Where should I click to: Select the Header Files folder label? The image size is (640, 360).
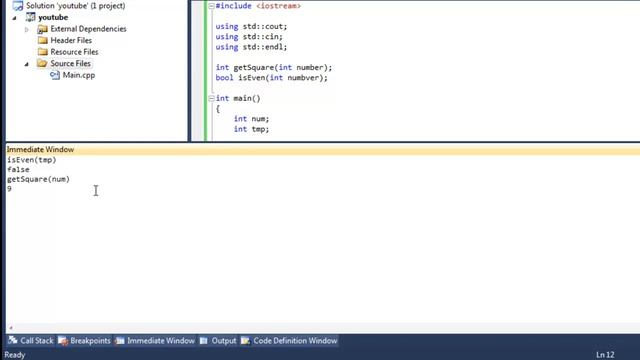(x=71, y=40)
